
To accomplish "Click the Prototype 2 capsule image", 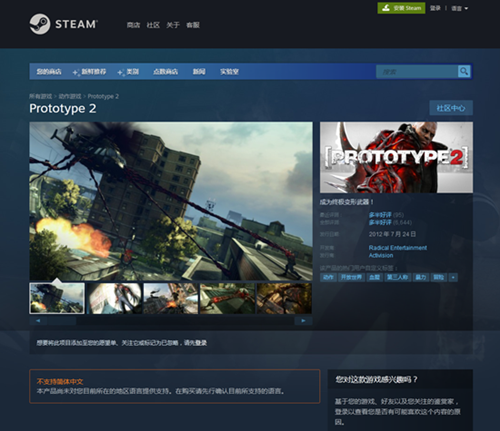I will click(x=396, y=157).
